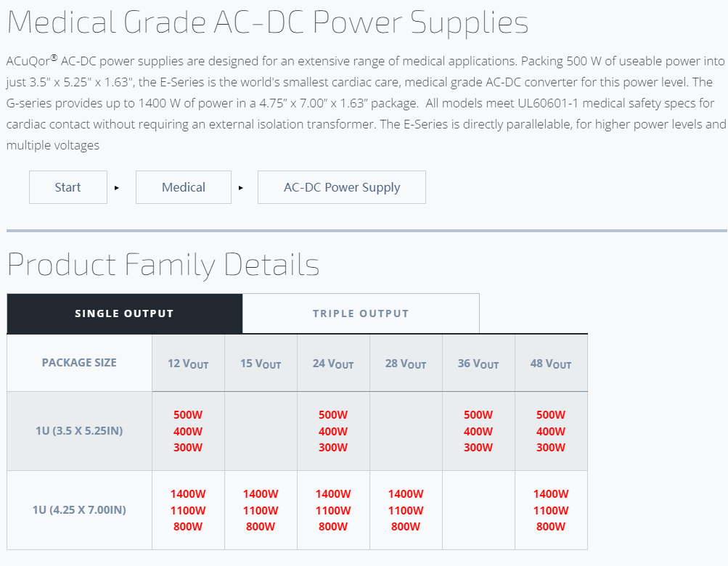Open the 300W link under 36 Vout
The image size is (728, 566).
(x=478, y=447)
